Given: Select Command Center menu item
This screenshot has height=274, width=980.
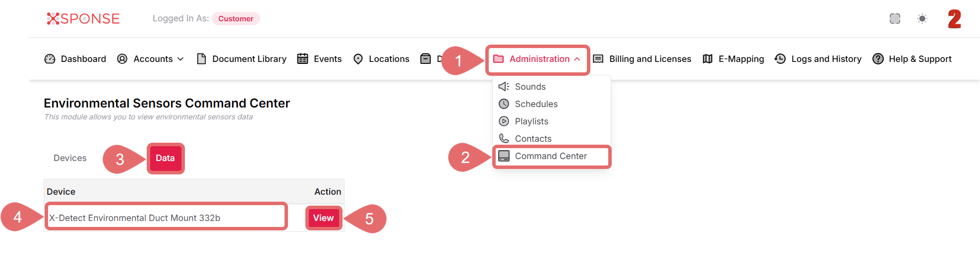Looking at the screenshot, I should pyautogui.click(x=550, y=156).
